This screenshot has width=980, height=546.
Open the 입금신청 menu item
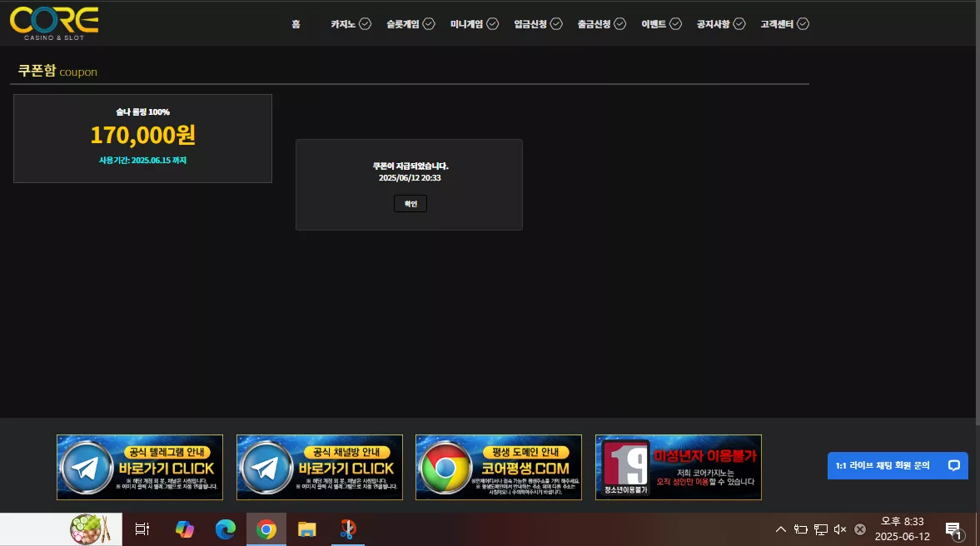coord(530,24)
